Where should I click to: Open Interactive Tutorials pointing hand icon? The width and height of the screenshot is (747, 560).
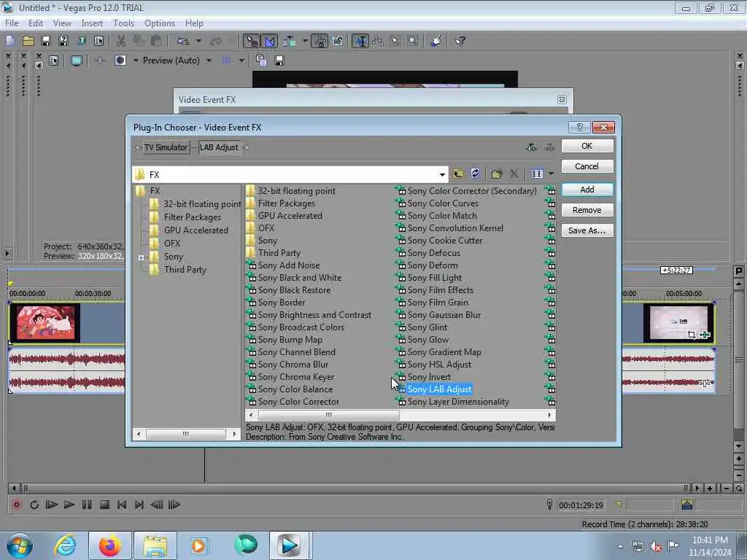[436, 41]
